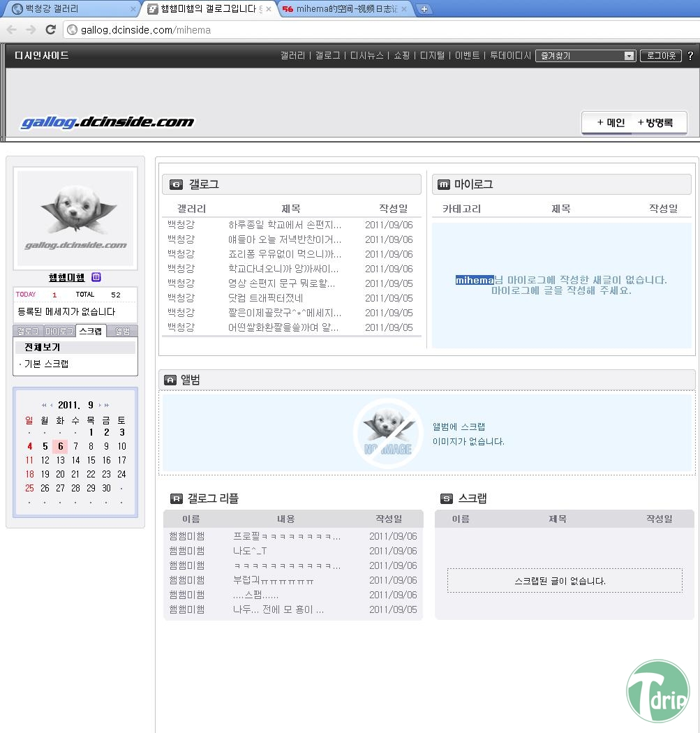Screen dimensions: 700x733
Task: Open 쇼핑 from top navigation
Action: tap(401, 56)
